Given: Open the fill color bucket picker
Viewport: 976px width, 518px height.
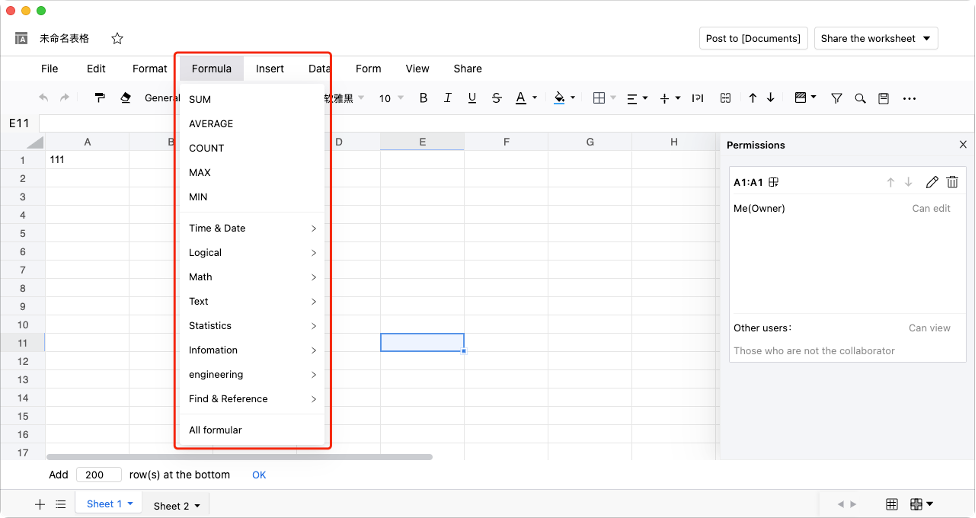Looking at the screenshot, I should pos(560,98).
